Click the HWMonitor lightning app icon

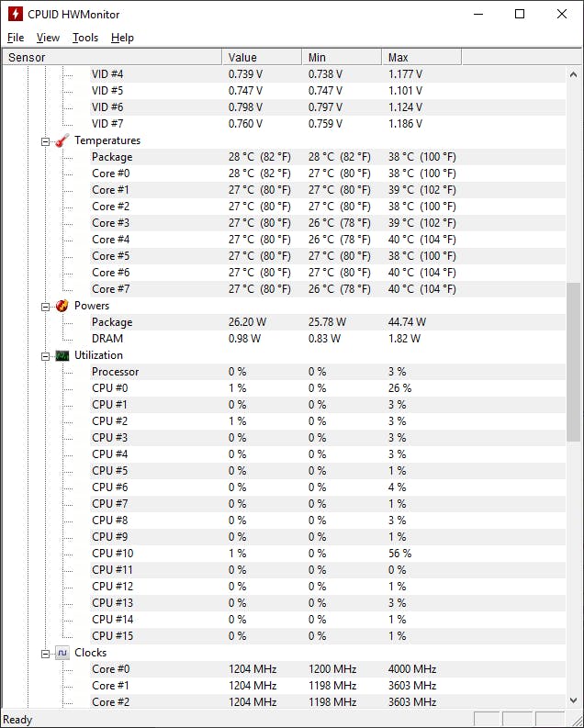click(15, 14)
